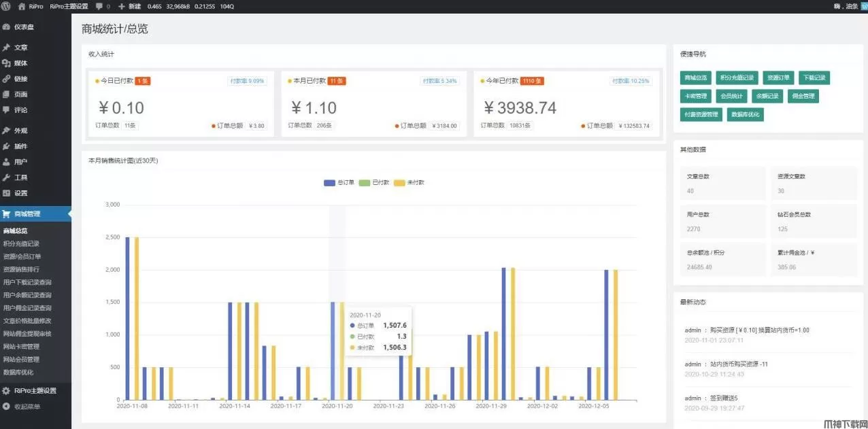Image resolution: width=868 pixels, height=429 pixels.
Task: Go to 网站卡密管理 in the sidebar submenu
Action: pos(21,347)
